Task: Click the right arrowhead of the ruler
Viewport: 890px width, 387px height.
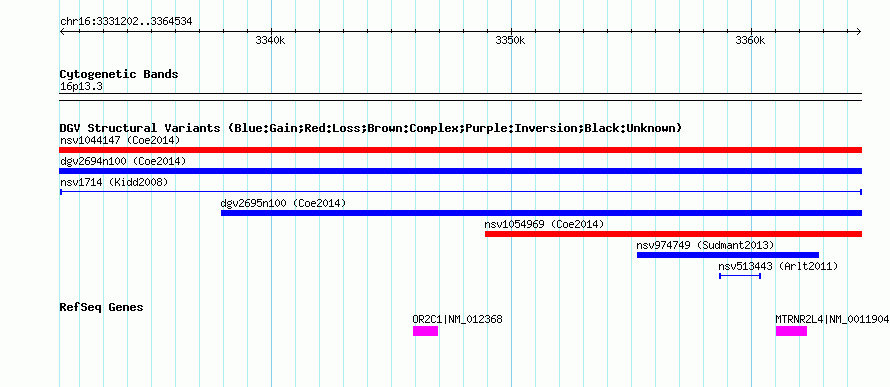Action: [859, 32]
